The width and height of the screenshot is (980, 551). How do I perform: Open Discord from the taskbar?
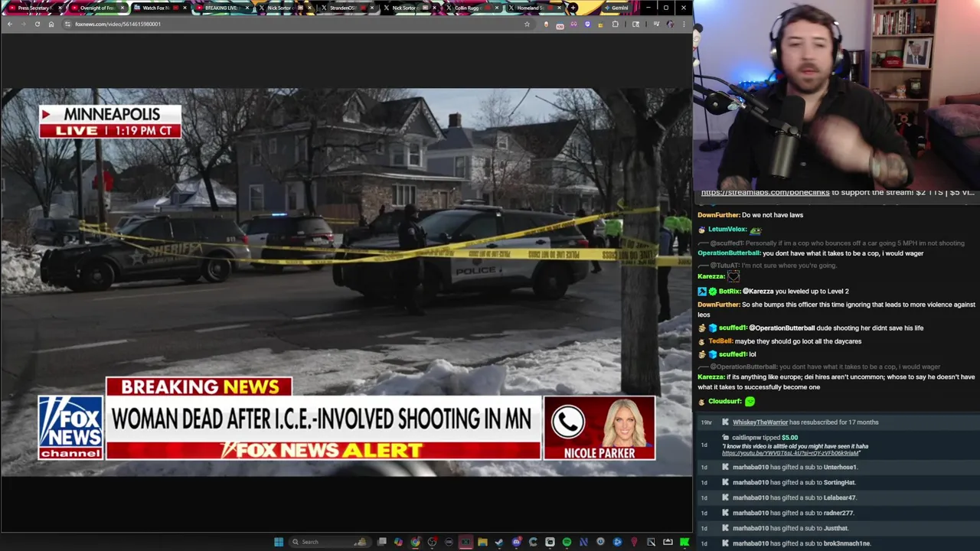click(517, 542)
